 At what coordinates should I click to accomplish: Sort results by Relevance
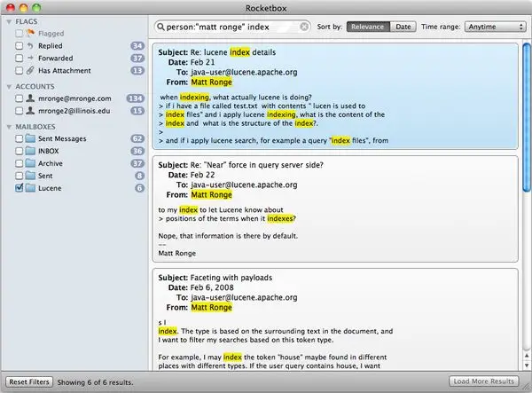(x=368, y=27)
